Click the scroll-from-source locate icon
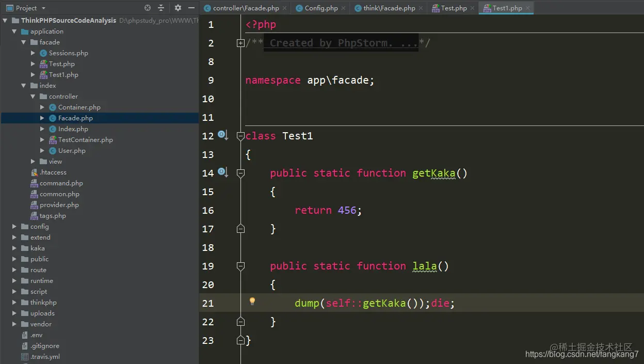 pos(148,8)
